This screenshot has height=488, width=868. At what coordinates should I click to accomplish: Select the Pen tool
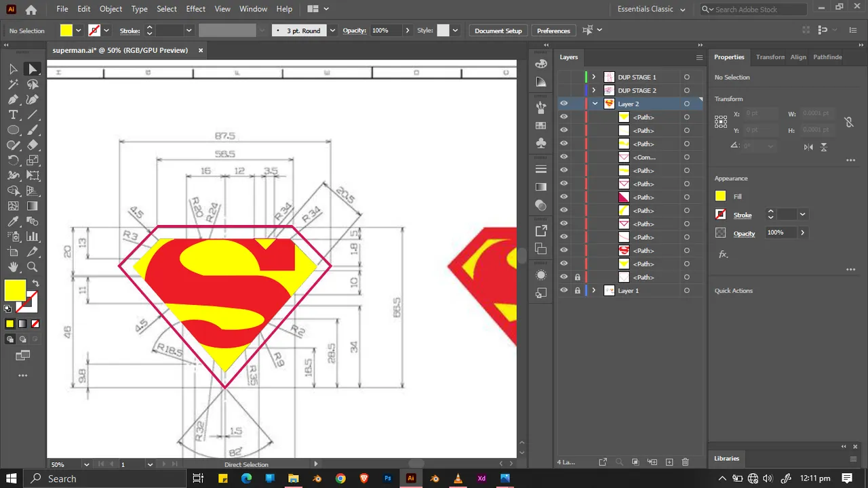(13, 100)
